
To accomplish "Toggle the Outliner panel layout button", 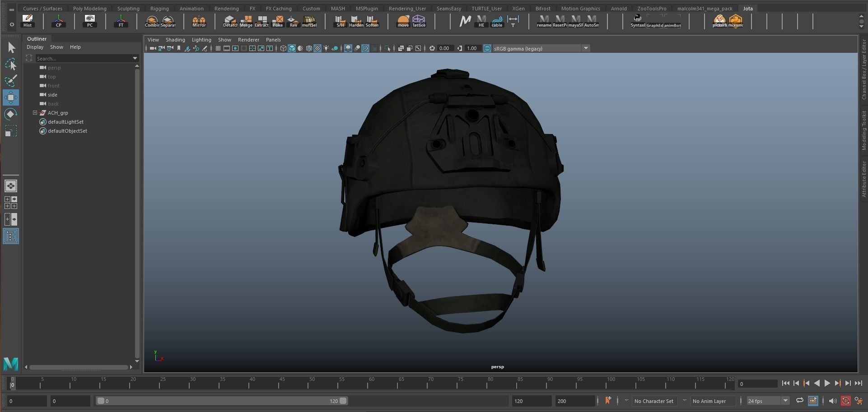I will pyautogui.click(x=11, y=236).
